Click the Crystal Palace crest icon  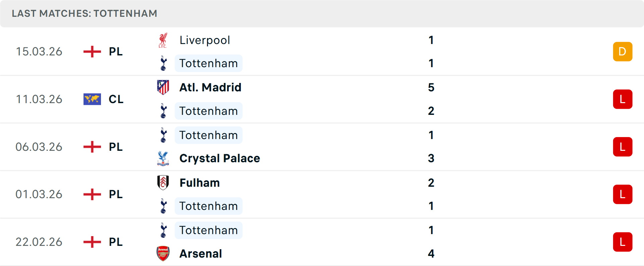(x=163, y=158)
